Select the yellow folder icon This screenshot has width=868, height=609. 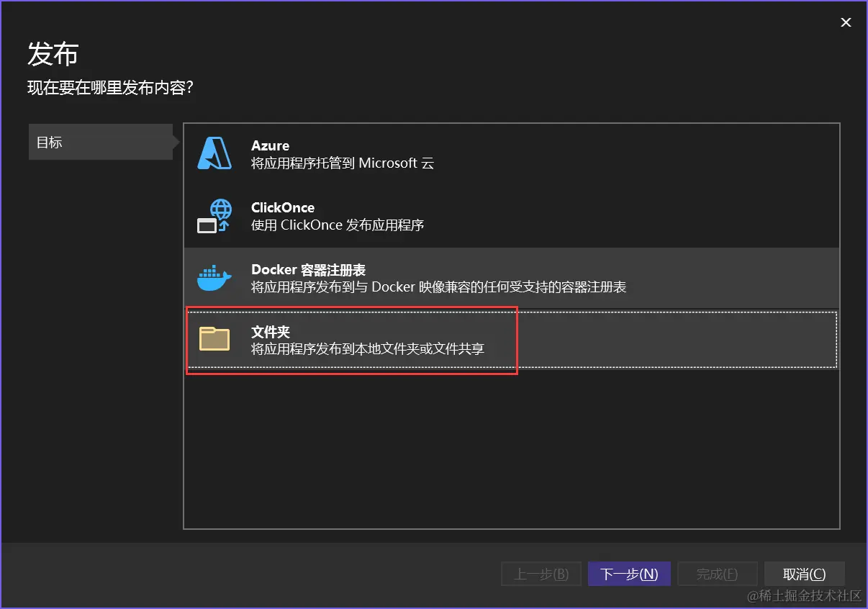(x=214, y=338)
